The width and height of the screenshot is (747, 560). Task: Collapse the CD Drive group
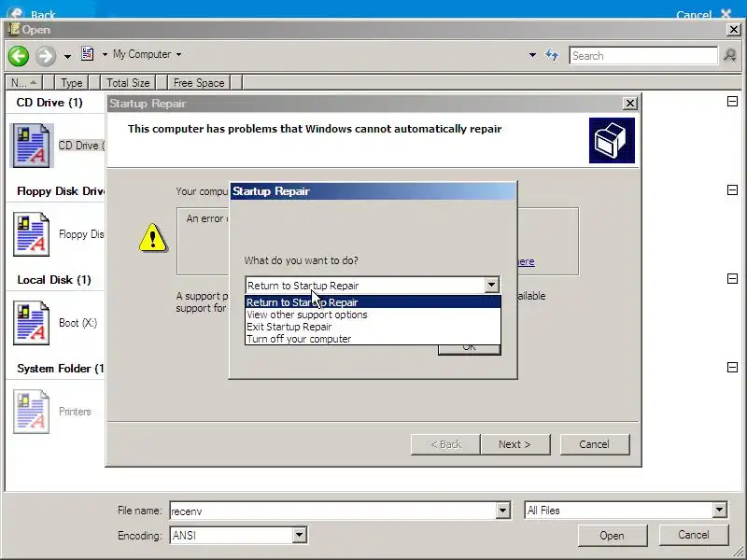point(732,102)
